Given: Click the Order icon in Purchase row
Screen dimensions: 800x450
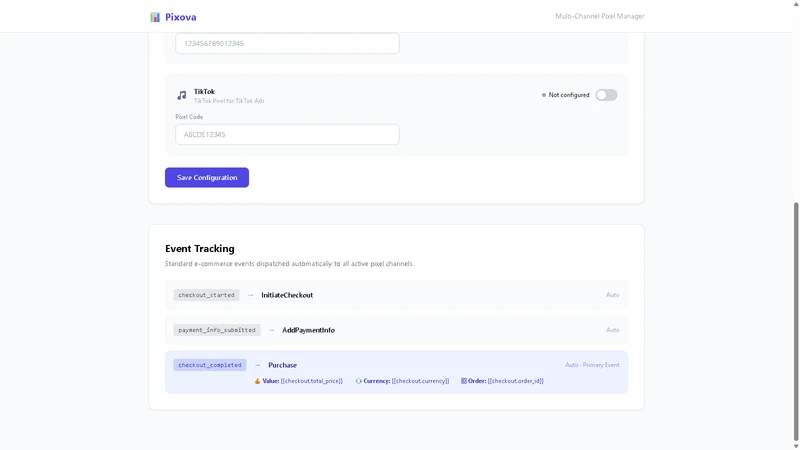Looking at the screenshot, I should 464,381.
